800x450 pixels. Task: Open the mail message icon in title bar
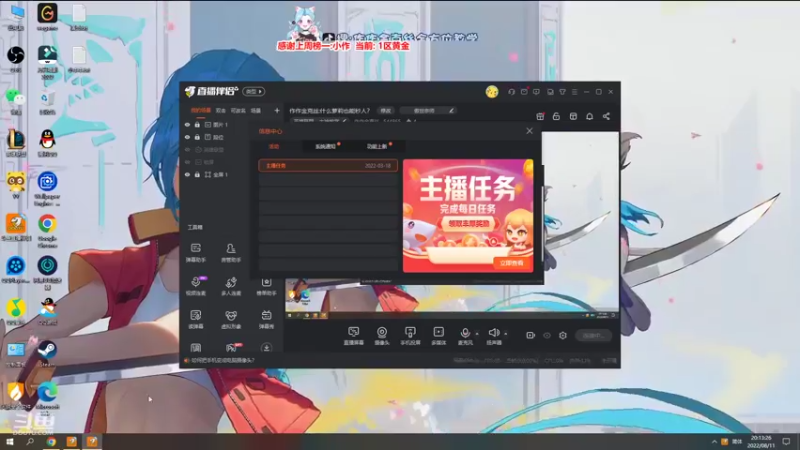point(524,92)
